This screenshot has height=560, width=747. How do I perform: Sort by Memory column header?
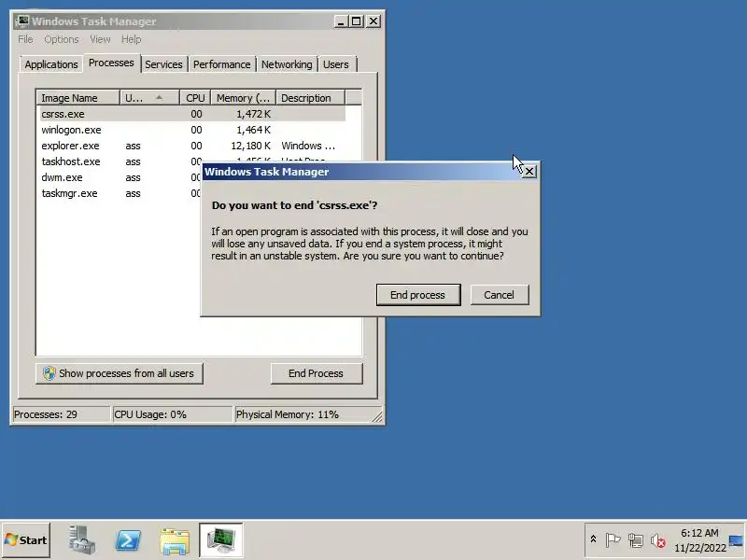pyautogui.click(x=244, y=98)
